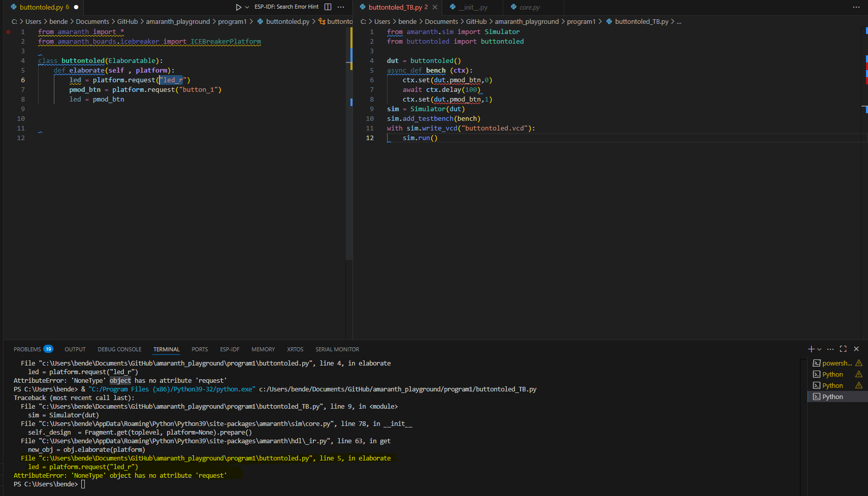Click line 12 sim.run() in right editor
868x496 pixels.
tap(420, 138)
